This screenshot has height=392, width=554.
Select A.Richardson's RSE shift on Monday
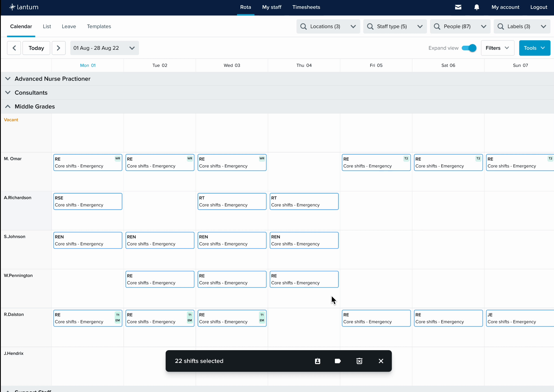pos(88,201)
